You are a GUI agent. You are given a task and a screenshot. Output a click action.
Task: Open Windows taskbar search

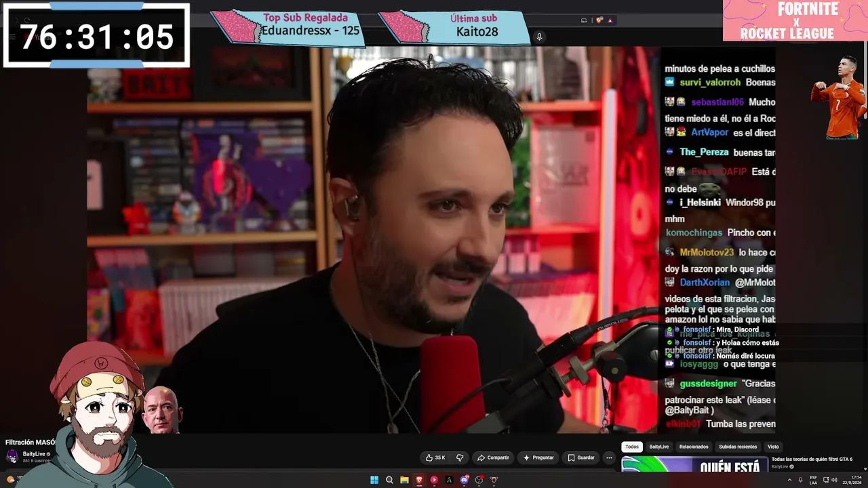389,480
